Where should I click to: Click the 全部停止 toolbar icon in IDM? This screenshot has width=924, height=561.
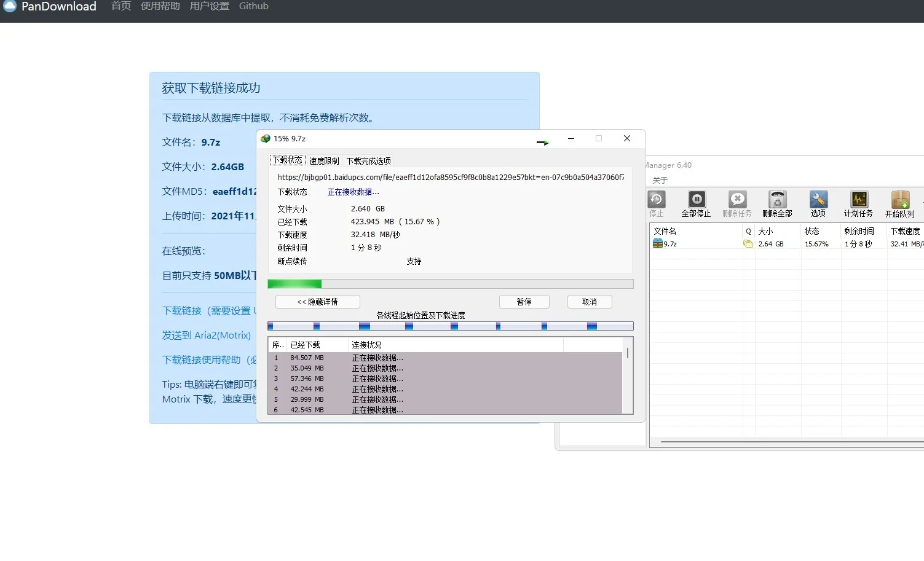696,204
